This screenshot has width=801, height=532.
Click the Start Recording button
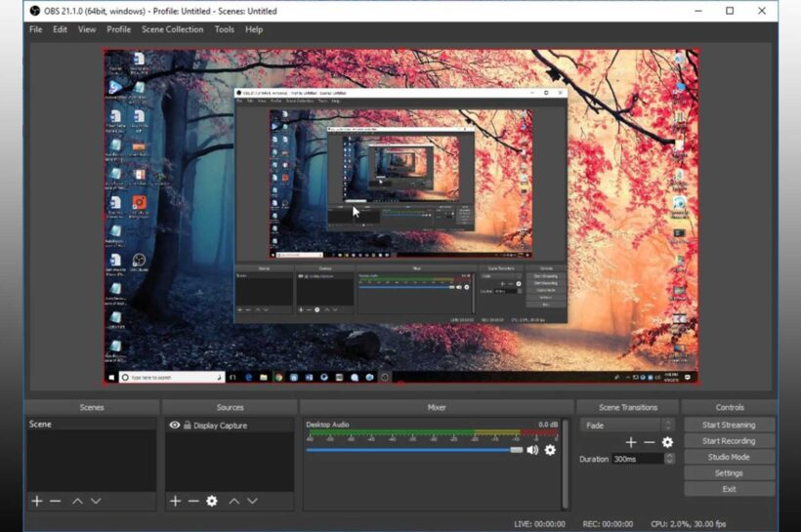[x=729, y=441]
